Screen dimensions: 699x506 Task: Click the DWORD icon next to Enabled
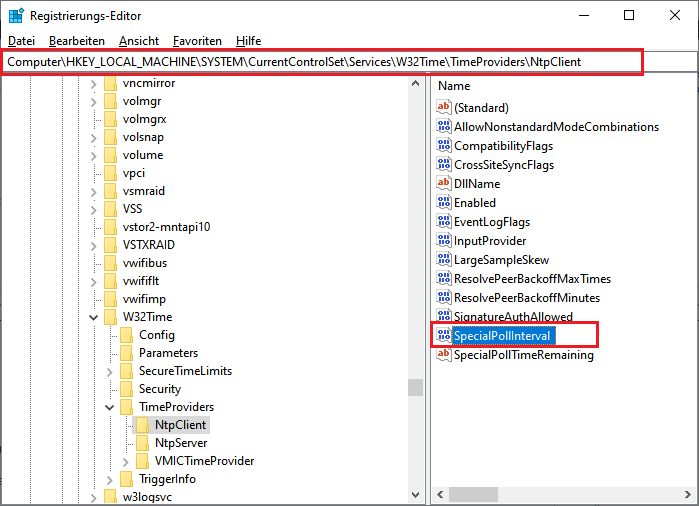(x=444, y=203)
